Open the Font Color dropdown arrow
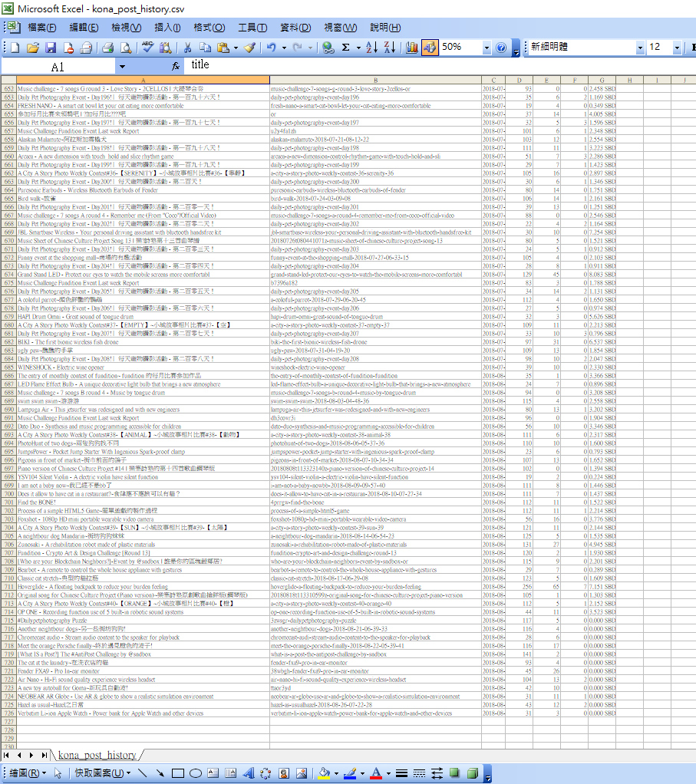The height and width of the screenshot is (784, 696). [388, 773]
